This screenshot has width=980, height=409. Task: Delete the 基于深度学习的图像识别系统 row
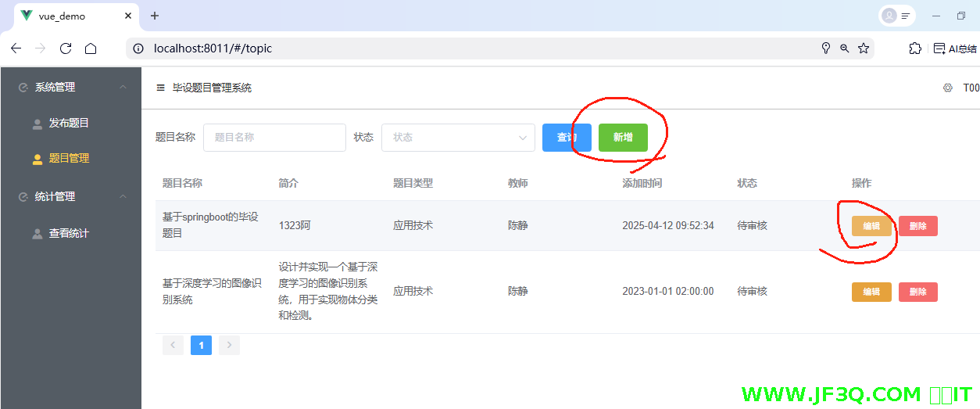click(x=918, y=292)
